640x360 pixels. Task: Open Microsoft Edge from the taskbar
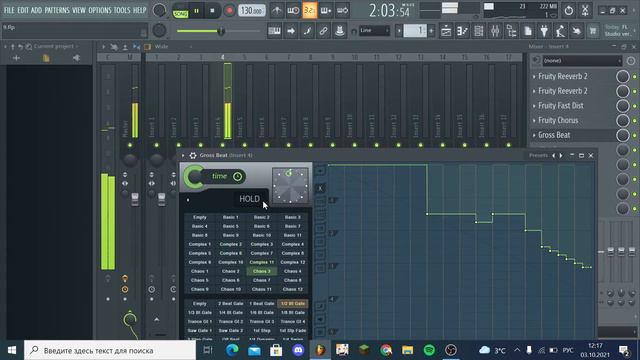click(x=232, y=350)
